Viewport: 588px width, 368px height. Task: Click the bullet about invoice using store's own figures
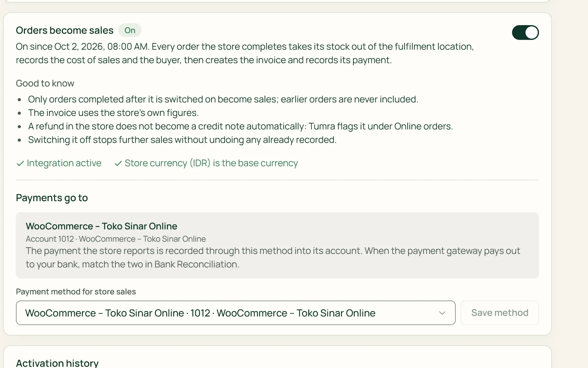[x=113, y=113]
